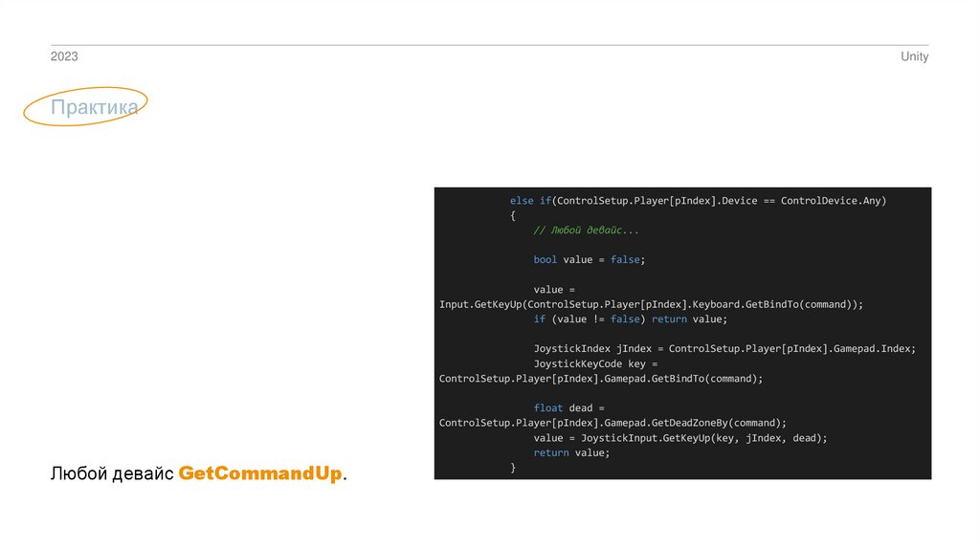The height and width of the screenshot is (549, 980).
Task: Click the "Практика" slide title
Action: (x=94, y=107)
